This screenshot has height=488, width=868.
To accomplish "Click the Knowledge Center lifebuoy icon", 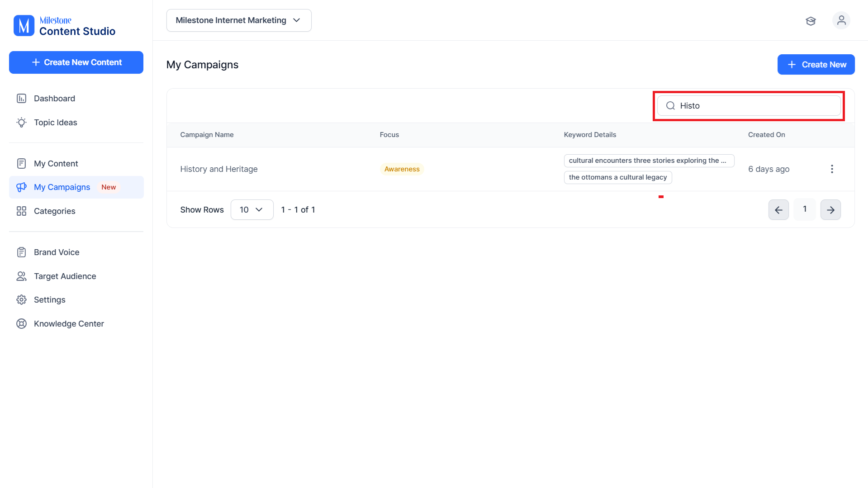I will (21, 324).
